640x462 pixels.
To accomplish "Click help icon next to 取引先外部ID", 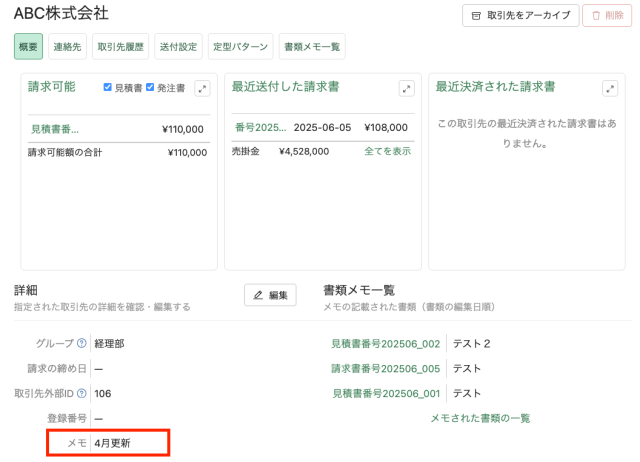I will point(81,394).
